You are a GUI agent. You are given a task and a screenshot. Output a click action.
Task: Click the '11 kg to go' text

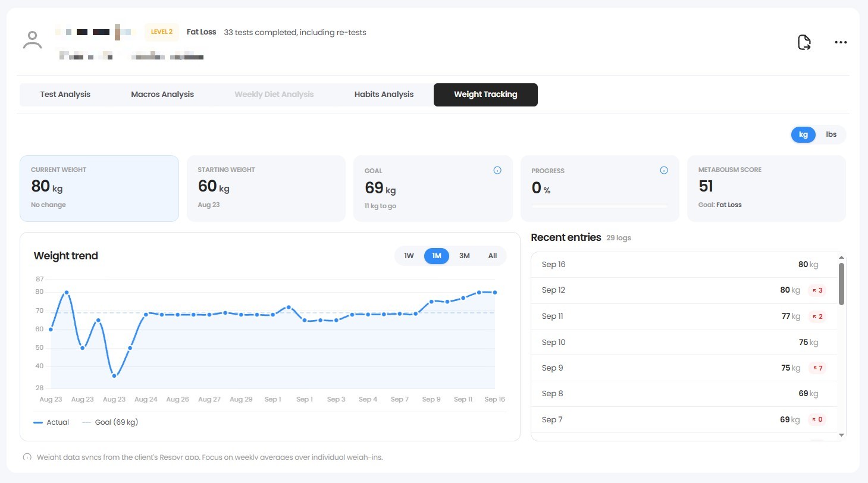(380, 206)
